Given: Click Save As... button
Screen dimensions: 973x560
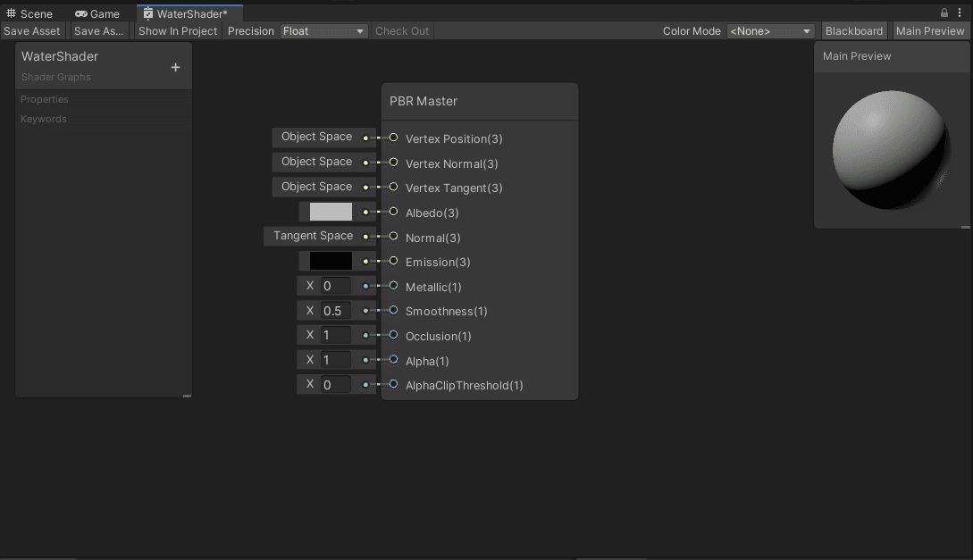Looking at the screenshot, I should coord(98,31).
